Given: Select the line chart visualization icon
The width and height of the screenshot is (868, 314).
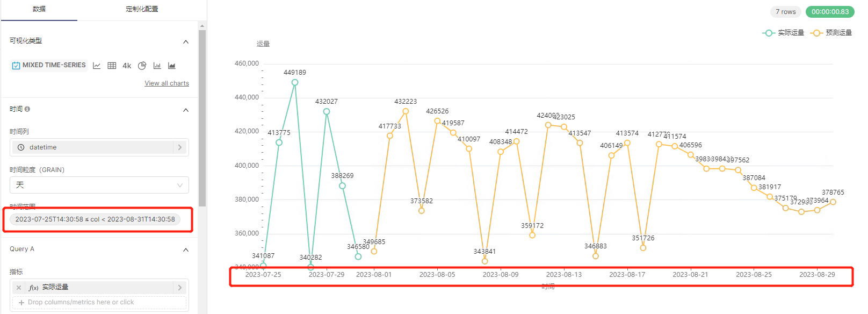Looking at the screenshot, I should (97, 66).
